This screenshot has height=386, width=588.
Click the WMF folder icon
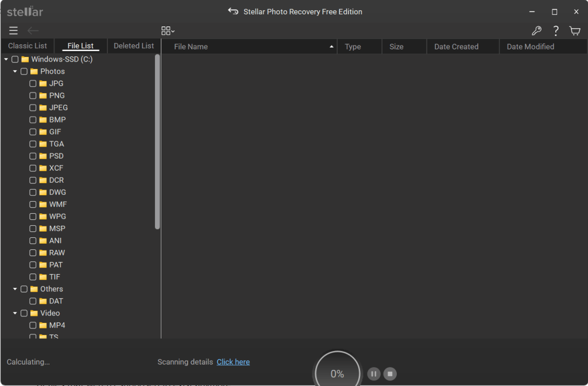tap(43, 204)
